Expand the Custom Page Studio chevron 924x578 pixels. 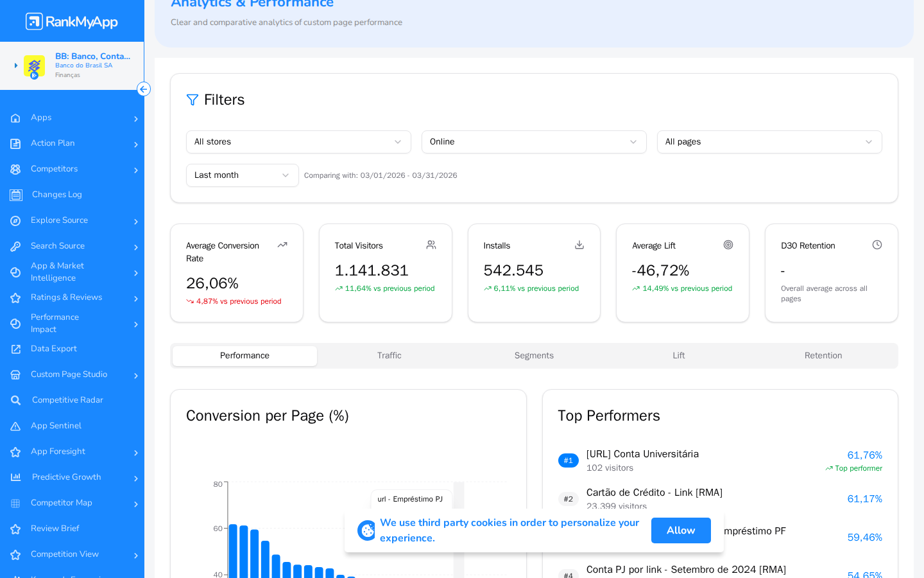[136, 376]
